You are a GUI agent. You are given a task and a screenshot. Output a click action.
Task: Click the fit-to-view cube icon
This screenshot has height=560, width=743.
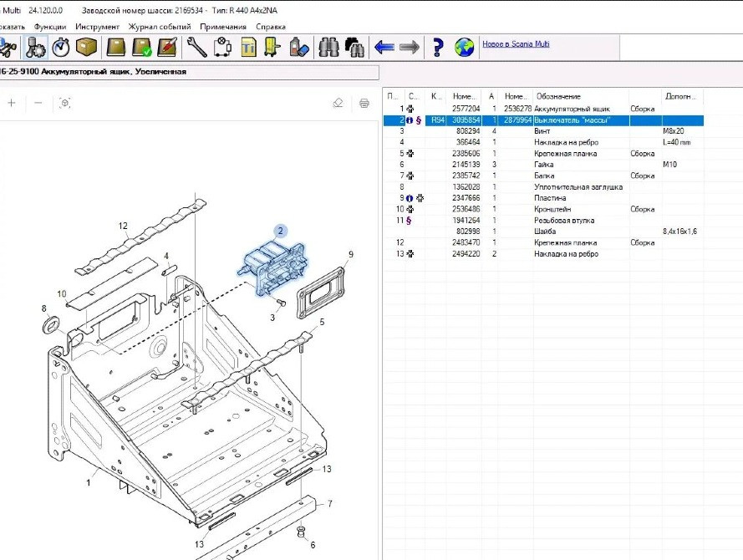pyautogui.click(x=65, y=103)
